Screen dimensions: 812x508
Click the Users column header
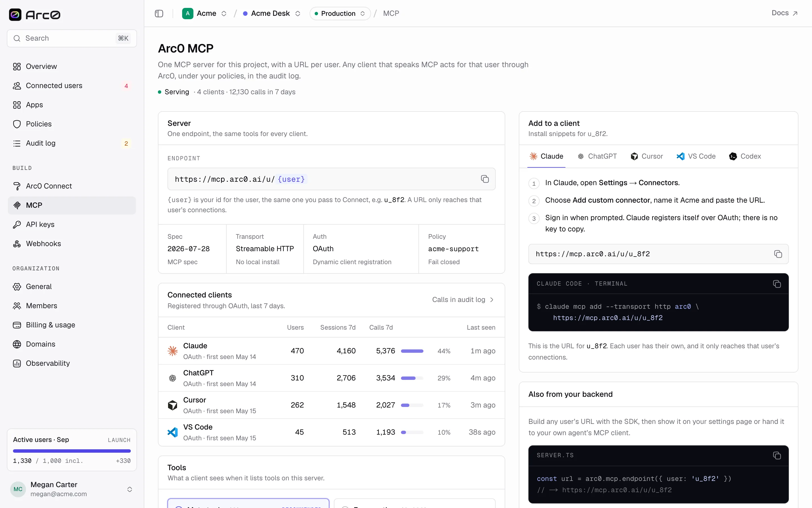click(295, 328)
